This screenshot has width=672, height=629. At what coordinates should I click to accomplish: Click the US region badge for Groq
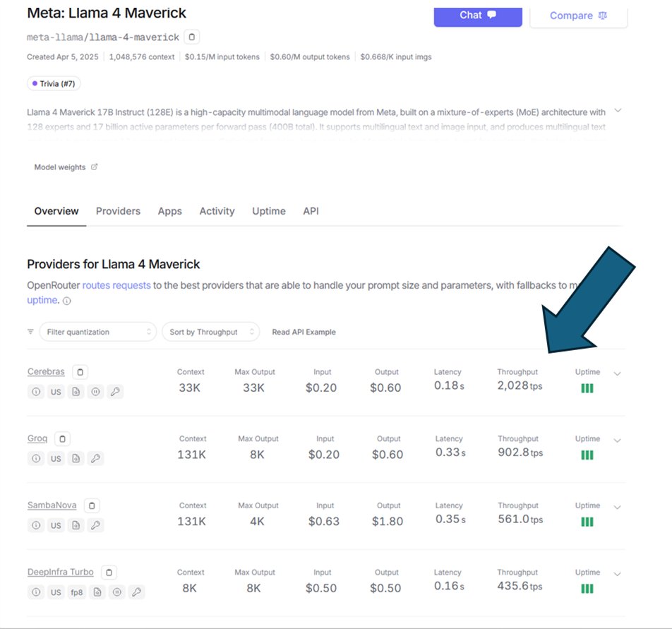click(x=56, y=458)
